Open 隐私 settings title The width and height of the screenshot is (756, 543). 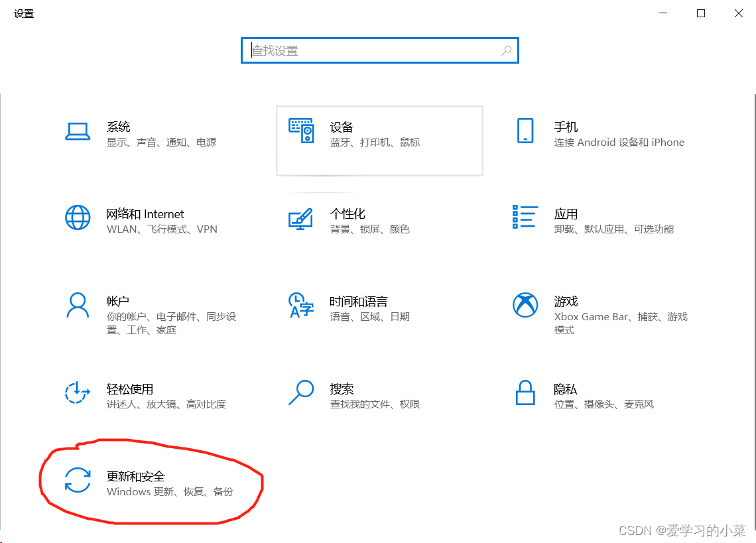pos(566,389)
